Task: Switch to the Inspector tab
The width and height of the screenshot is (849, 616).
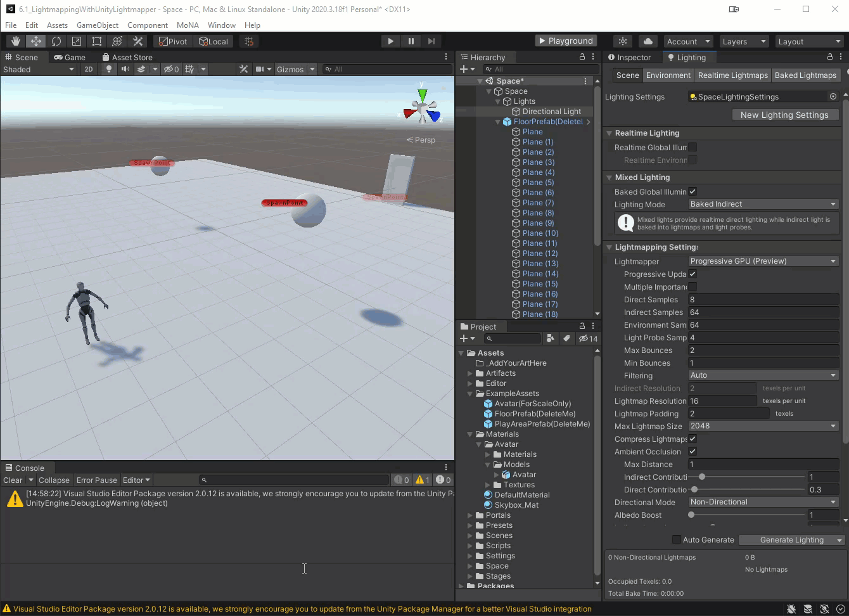Action: 629,57
